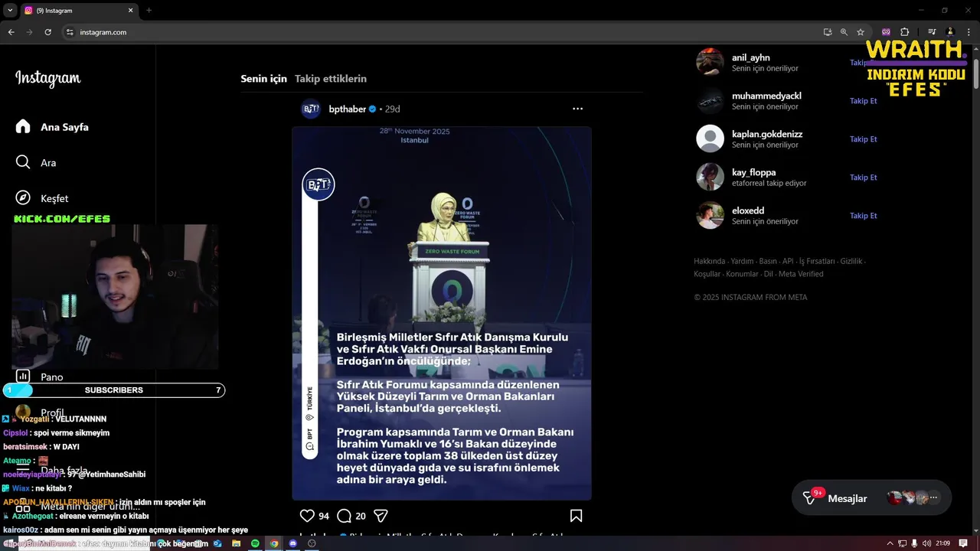Image resolution: width=980 pixels, height=551 pixels.
Task: Follow muhammedyackl with Takip Et
Action: (x=863, y=101)
